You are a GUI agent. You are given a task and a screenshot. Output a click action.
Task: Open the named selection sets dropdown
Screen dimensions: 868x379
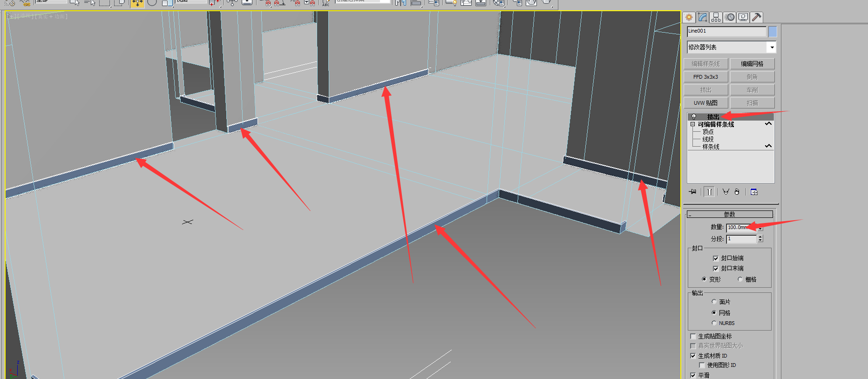pyautogui.click(x=363, y=1)
